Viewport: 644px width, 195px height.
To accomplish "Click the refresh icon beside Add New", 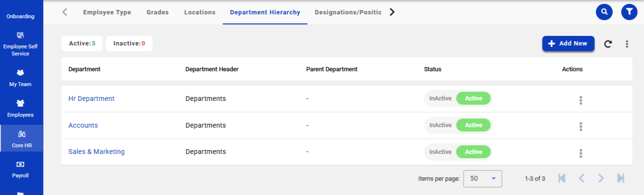I will coord(608,44).
